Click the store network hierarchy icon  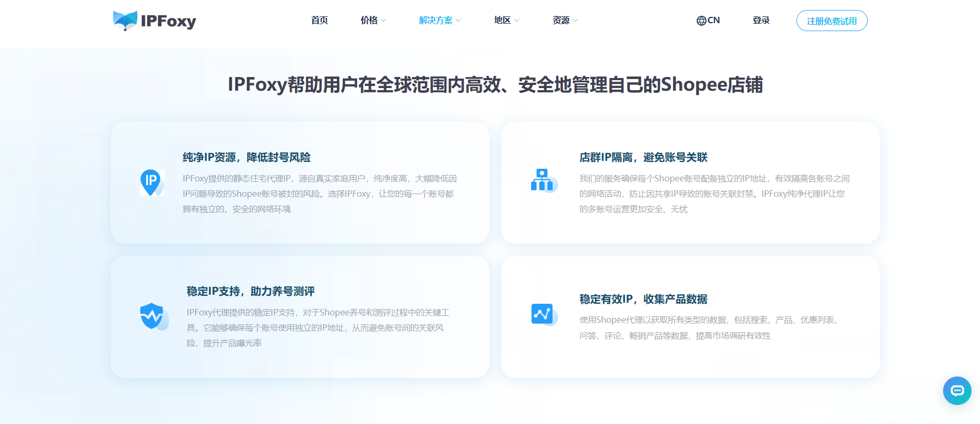pos(544,180)
